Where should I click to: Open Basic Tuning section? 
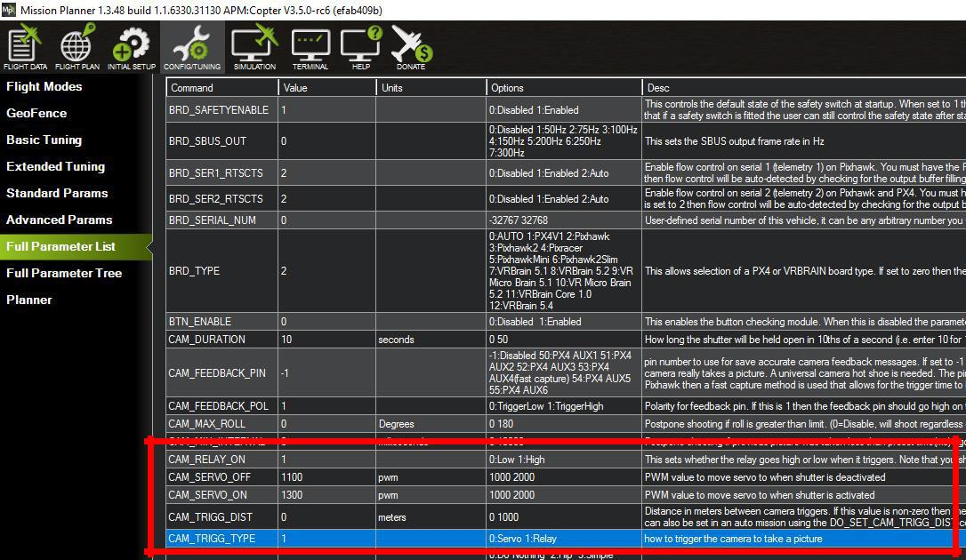coord(44,140)
